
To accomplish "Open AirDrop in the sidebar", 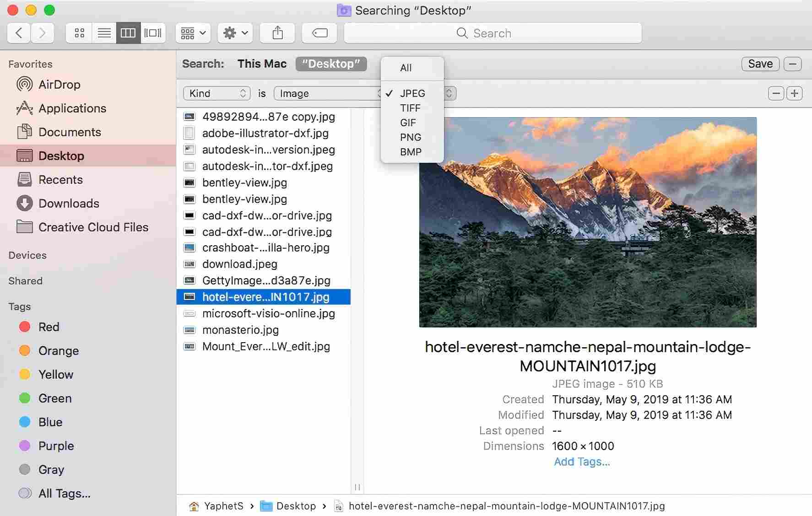I will coord(59,85).
